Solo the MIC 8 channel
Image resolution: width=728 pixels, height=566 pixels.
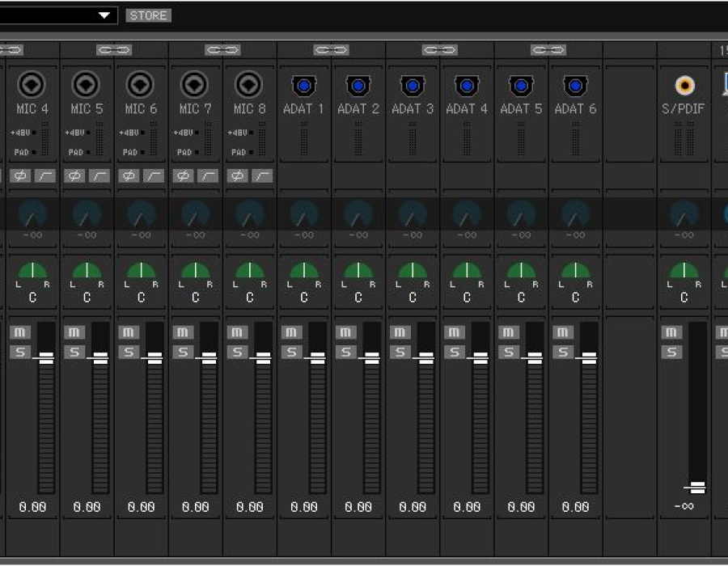tap(237, 352)
